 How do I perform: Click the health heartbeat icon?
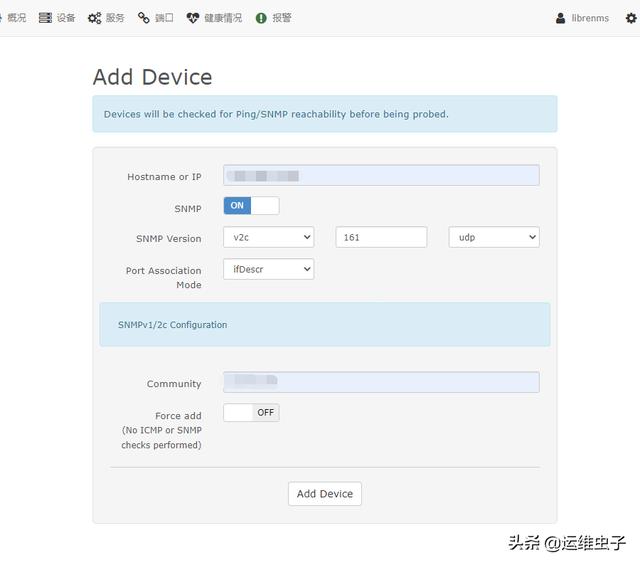193,18
